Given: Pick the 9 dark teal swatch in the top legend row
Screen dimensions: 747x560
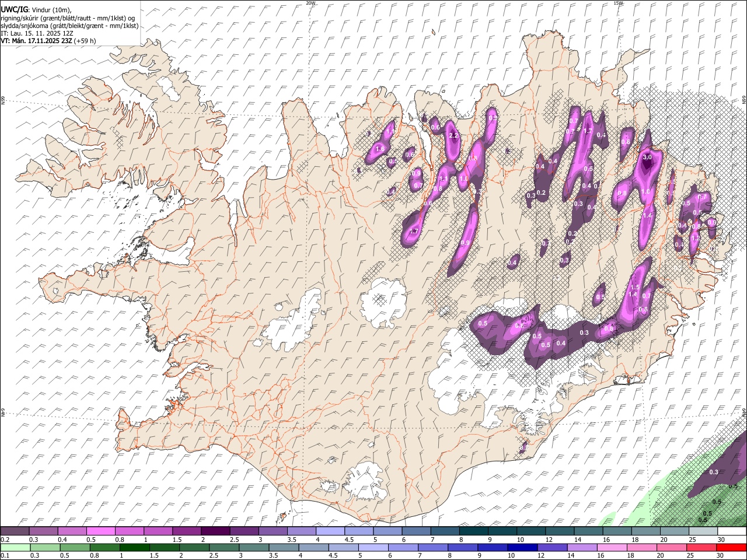Looking at the screenshot, I should point(502,531).
